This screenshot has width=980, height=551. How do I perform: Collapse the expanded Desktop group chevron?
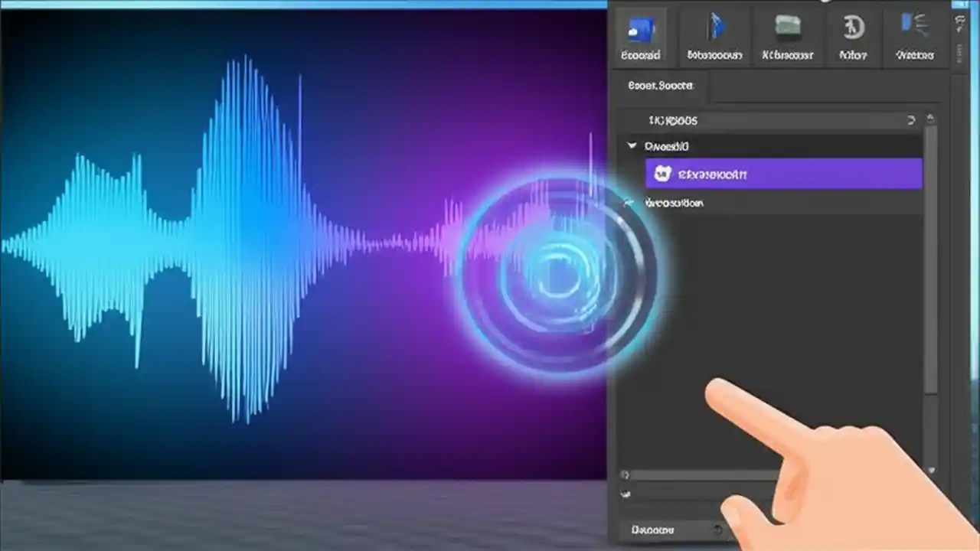point(632,146)
